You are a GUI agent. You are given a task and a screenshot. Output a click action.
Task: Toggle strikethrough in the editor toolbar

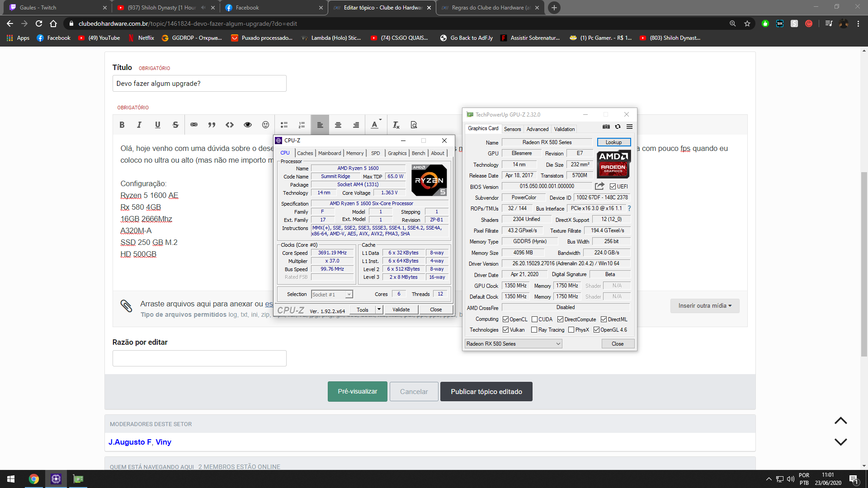point(175,125)
